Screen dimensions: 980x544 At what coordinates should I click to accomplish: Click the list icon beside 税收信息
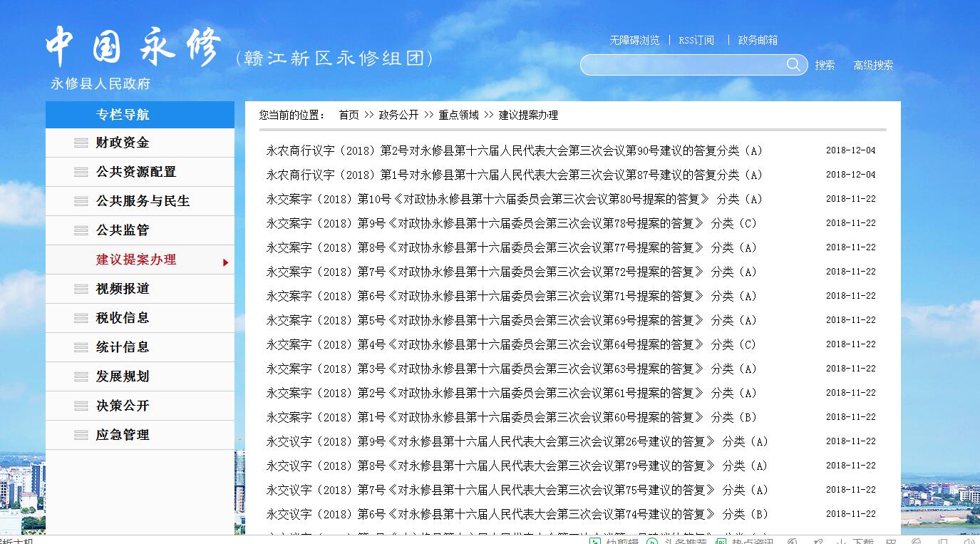point(81,319)
